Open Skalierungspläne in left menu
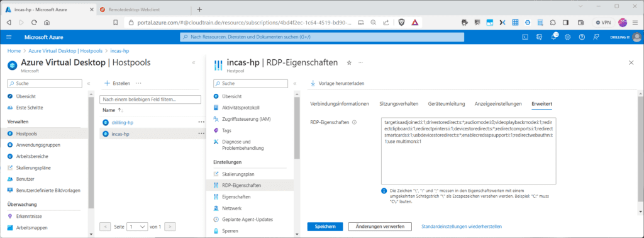This screenshot has width=644, height=238. (33, 167)
